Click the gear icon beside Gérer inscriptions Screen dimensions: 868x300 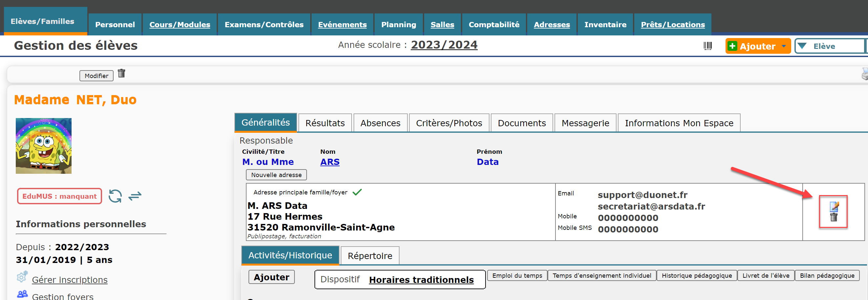tap(22, 277)
